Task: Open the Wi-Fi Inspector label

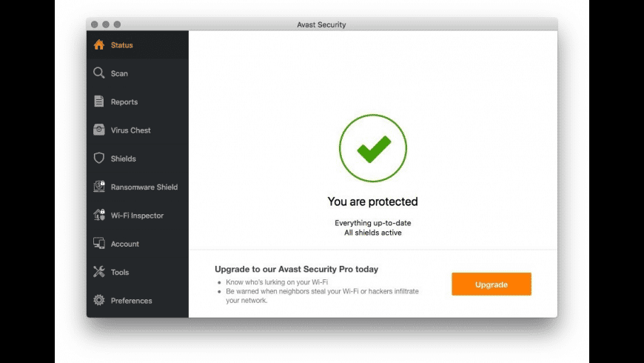Action: point(137,216)
